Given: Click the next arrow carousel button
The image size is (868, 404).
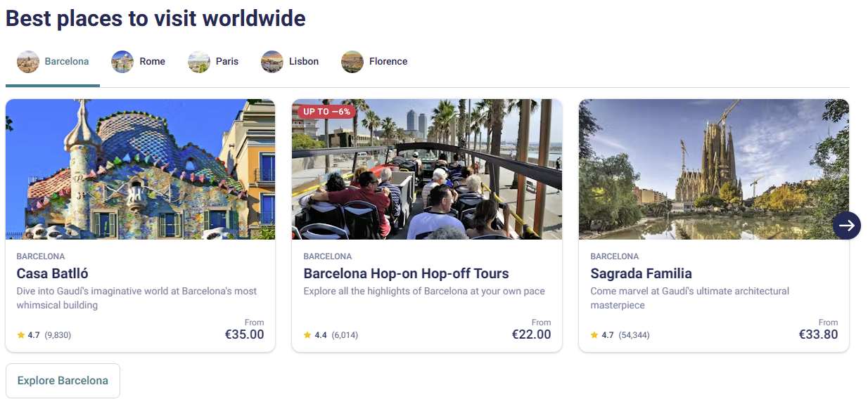Looking at the screenshot, I should click(846, 226).
